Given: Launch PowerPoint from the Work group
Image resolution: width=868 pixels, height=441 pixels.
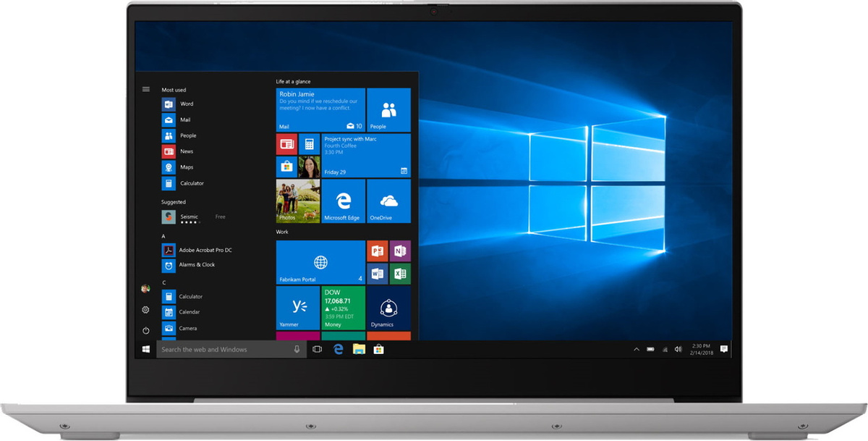Looking at the screenshot, I should click(377, 251).
